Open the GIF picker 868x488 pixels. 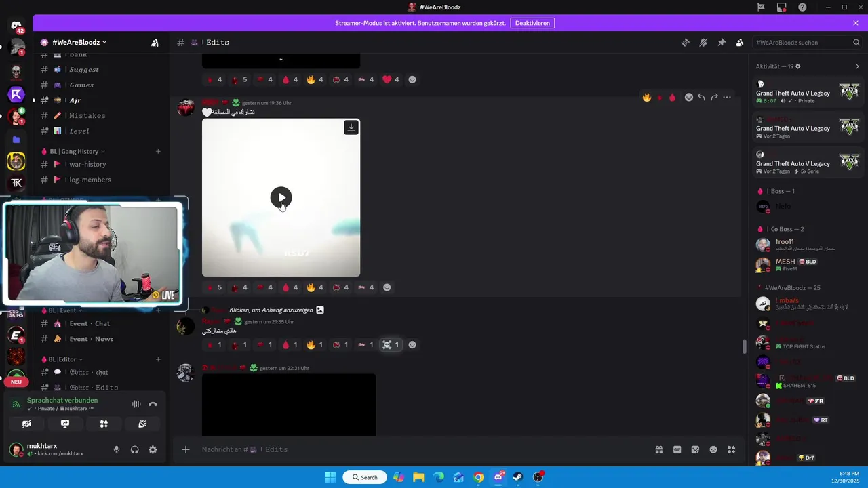(677, 449)
